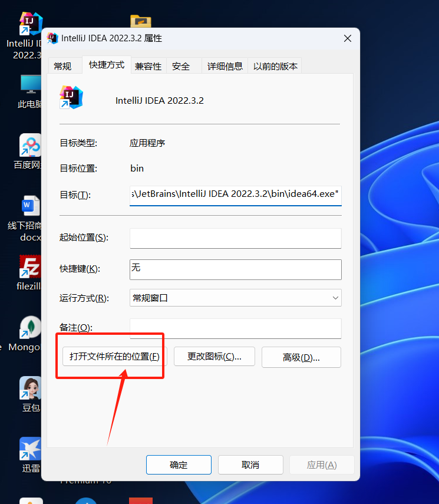The image size is (439, 504).
Task: Close the properties dialog with X
Action: click(348, 38)
